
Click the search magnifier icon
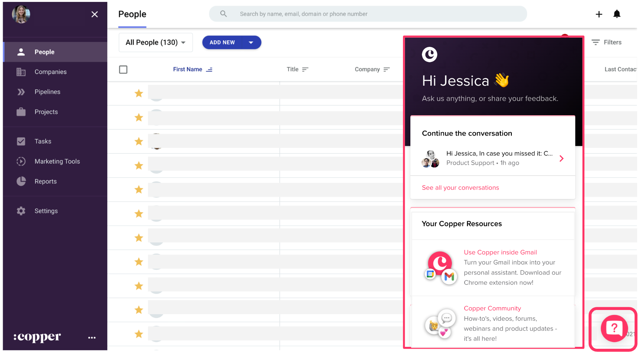[223, 14]
